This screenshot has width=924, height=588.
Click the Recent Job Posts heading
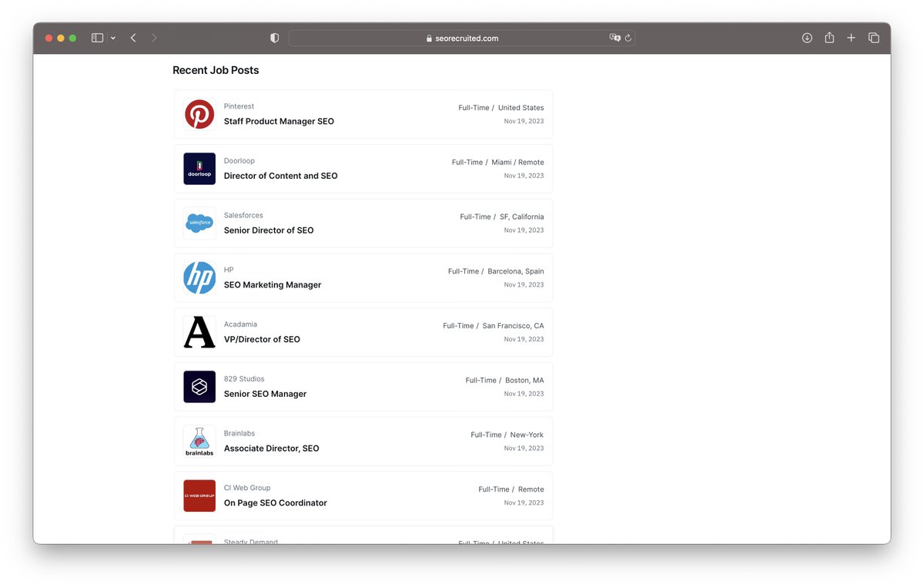216,70
